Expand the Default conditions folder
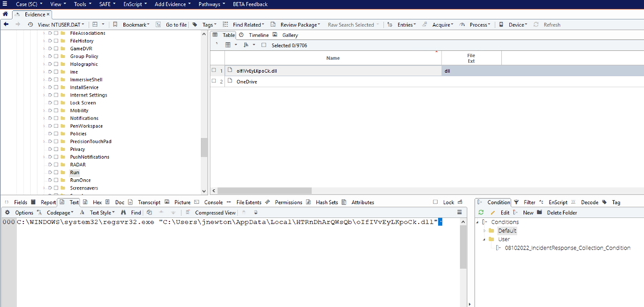644x307 pixels. click(x=484, y=230)
